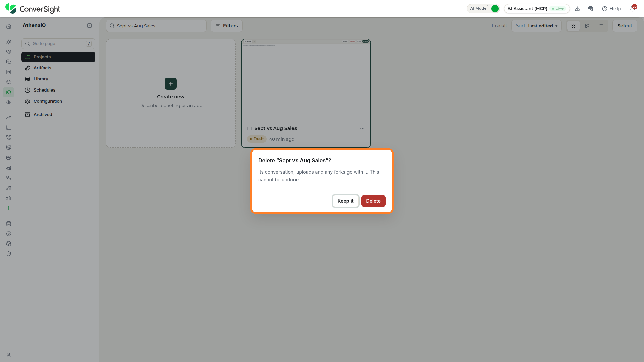Screen dimensions: 644x362
Task: Toggle the AI Mode switch
Action: 495,9
